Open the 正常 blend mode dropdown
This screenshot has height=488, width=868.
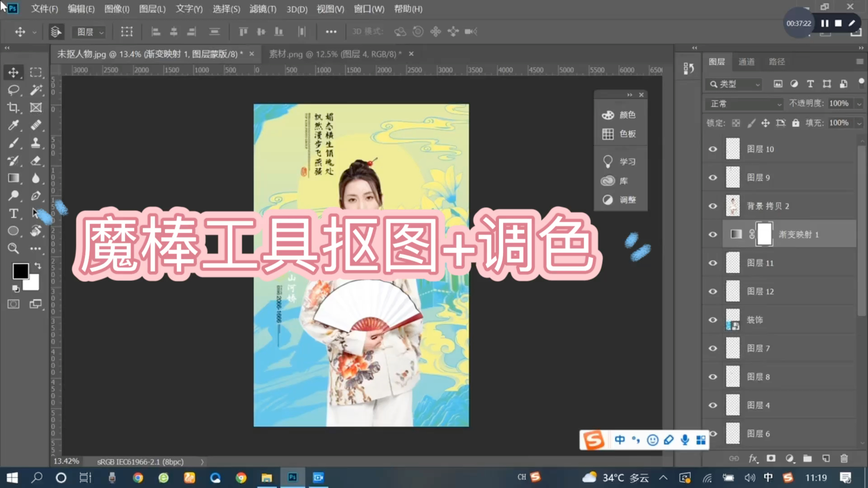pyautogui.click(x=743, y=103)
